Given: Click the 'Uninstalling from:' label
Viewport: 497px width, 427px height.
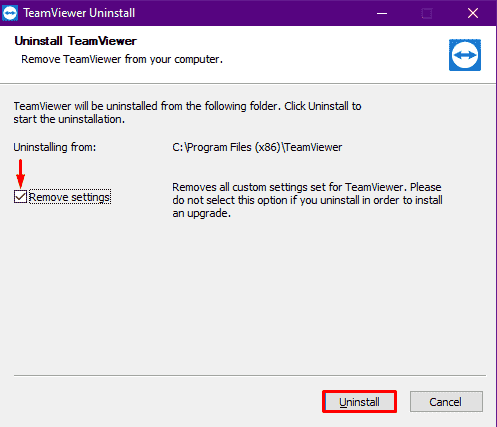Looking at the screenshot, I should click(x=55, y=147).
